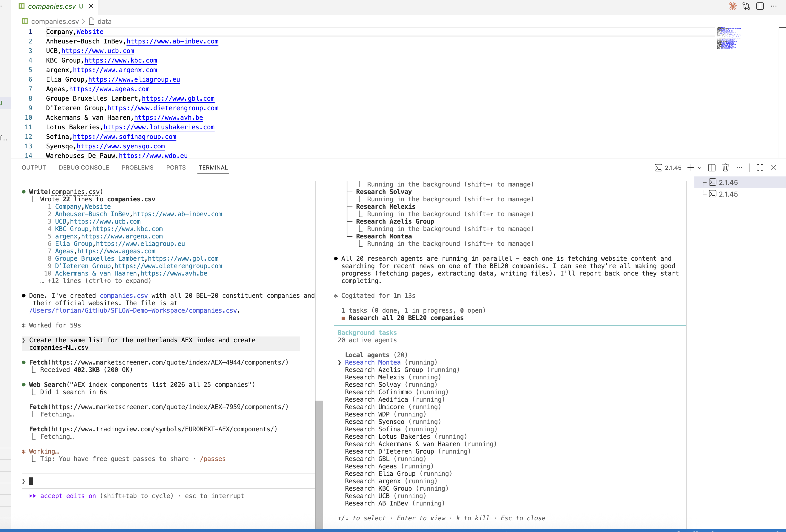Kill the terminal using the trash icon
Image resolution: width=786 pixels, height=532 pixels.
[x=726, y=168]
